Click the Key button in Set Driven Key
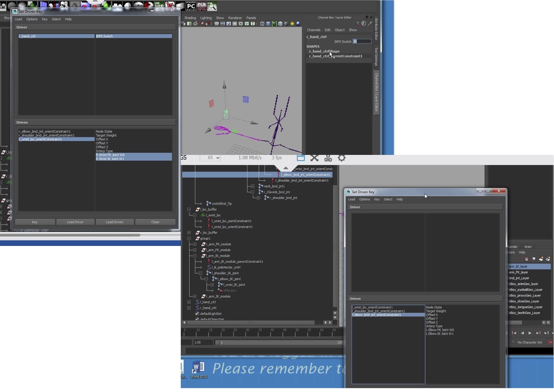 click(x=35, y=222)
